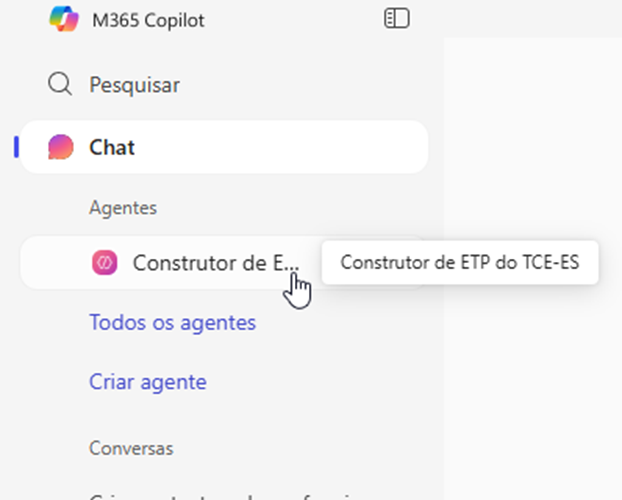Click the blue selection indicator beside Chat
Viewport: 622px width, 500px height.
click(x=16, y=147)
